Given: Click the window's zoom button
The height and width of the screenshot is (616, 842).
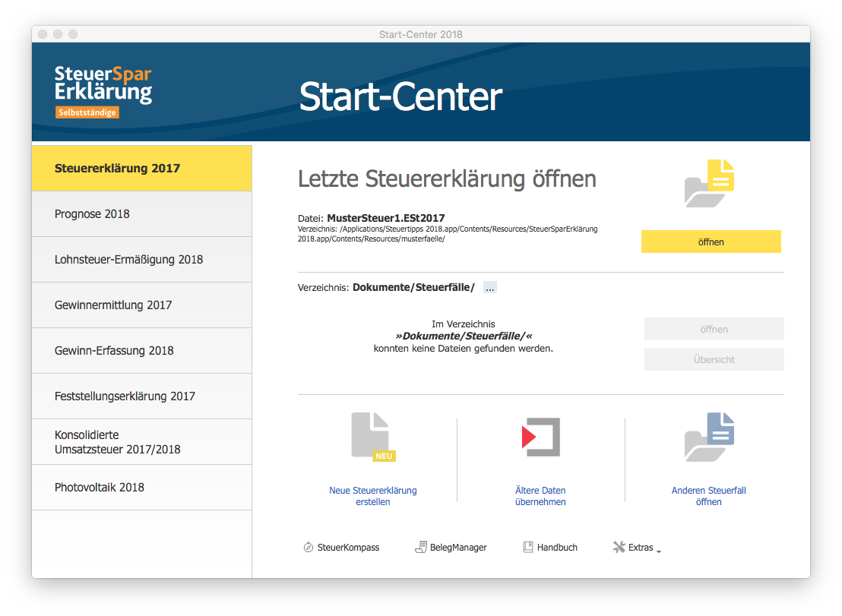Looking at the screenshot, I should tap(73, 34).
